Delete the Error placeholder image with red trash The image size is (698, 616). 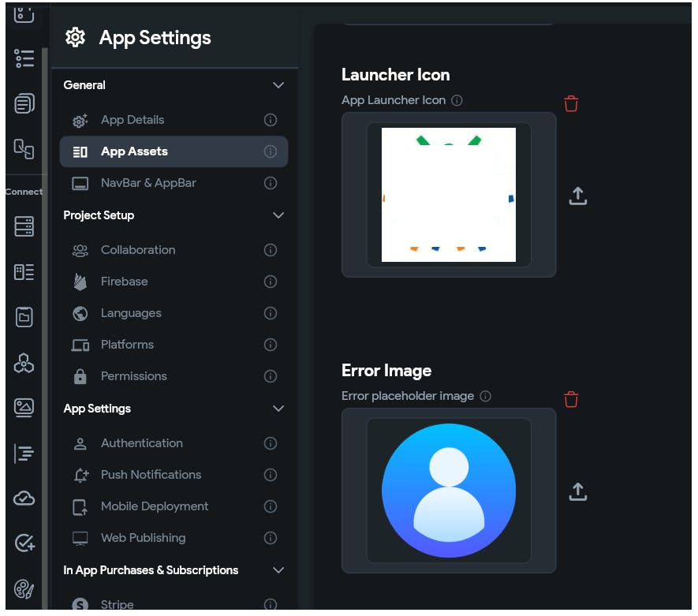pos(571,399)
